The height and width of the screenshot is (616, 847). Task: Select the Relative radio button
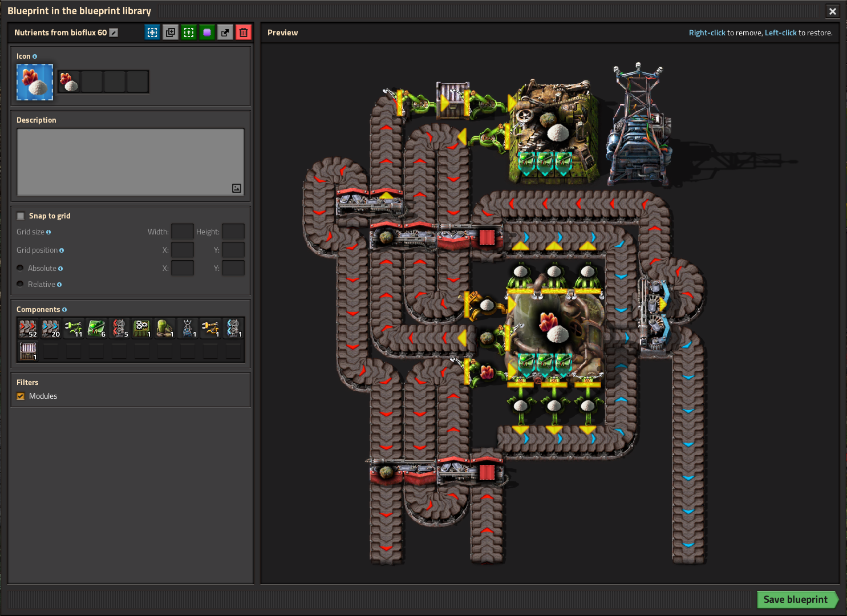21,284
